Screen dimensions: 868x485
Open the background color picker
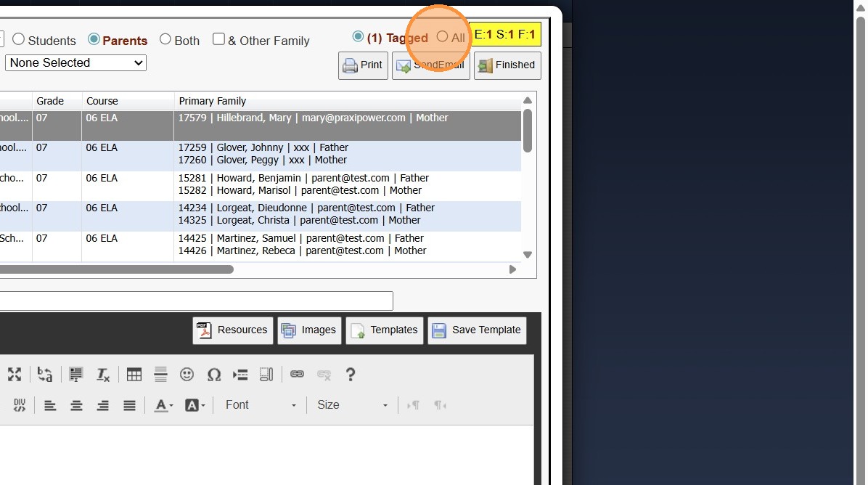(x=195, y=406)
